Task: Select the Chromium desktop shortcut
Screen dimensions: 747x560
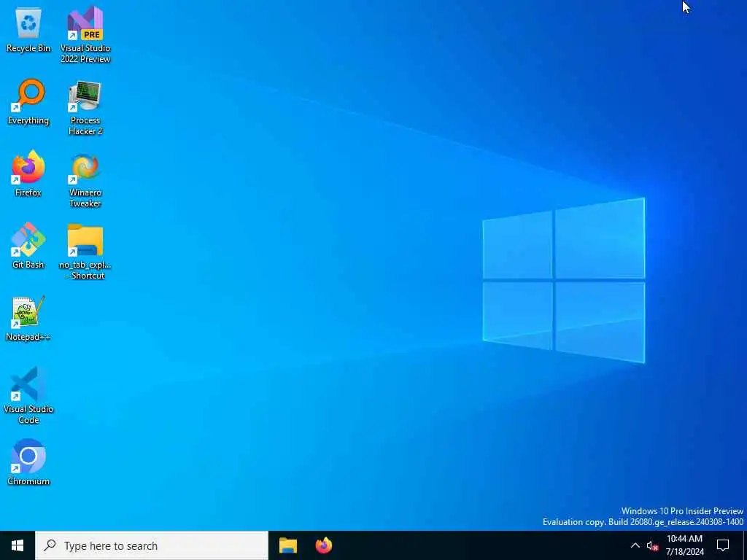Action: coord(28,462)
